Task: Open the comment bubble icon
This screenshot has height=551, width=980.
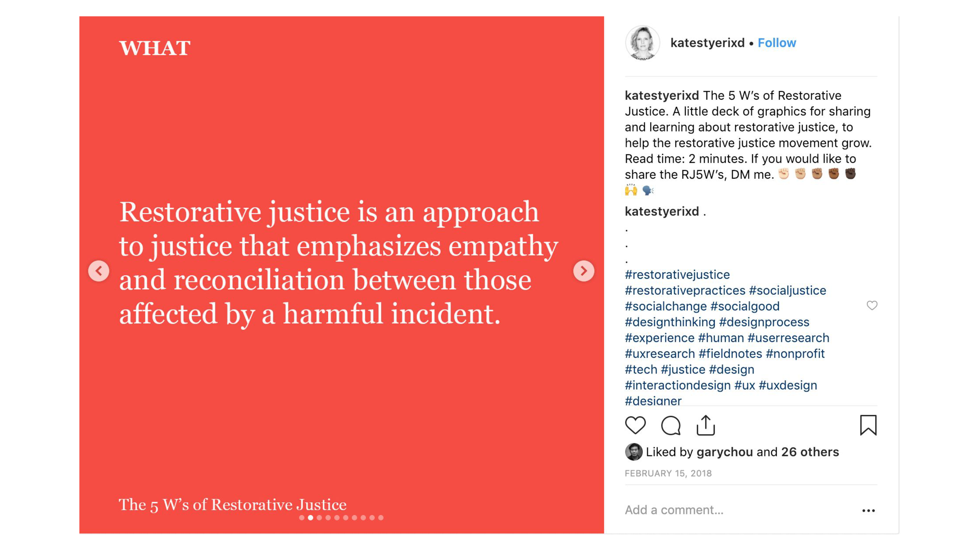Action: pos(671,425)
